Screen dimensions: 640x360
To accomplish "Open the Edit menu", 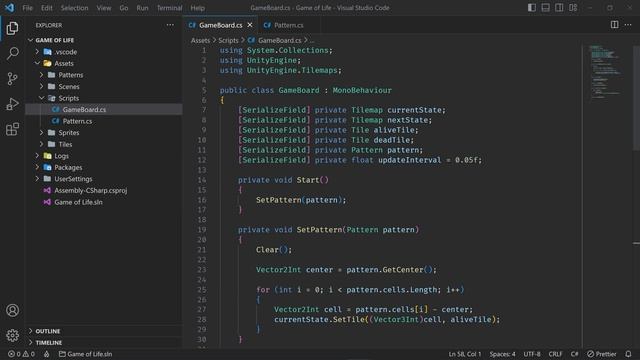I will click(47, 8).
